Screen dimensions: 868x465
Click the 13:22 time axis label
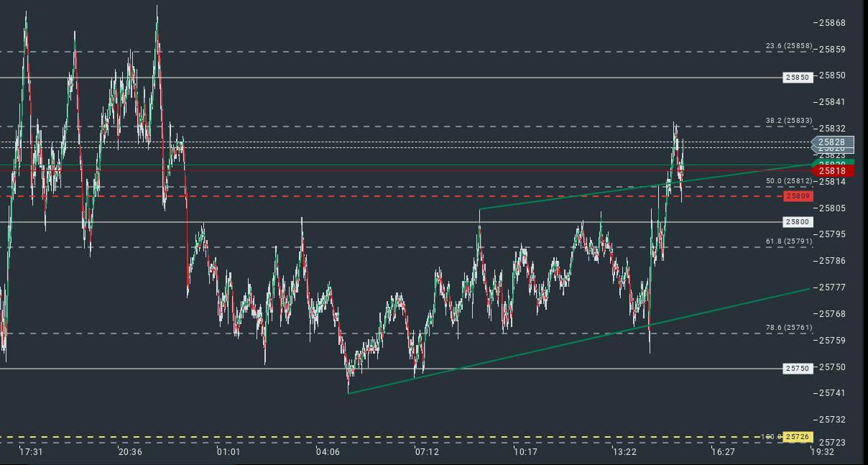click(x=624, y=452)
